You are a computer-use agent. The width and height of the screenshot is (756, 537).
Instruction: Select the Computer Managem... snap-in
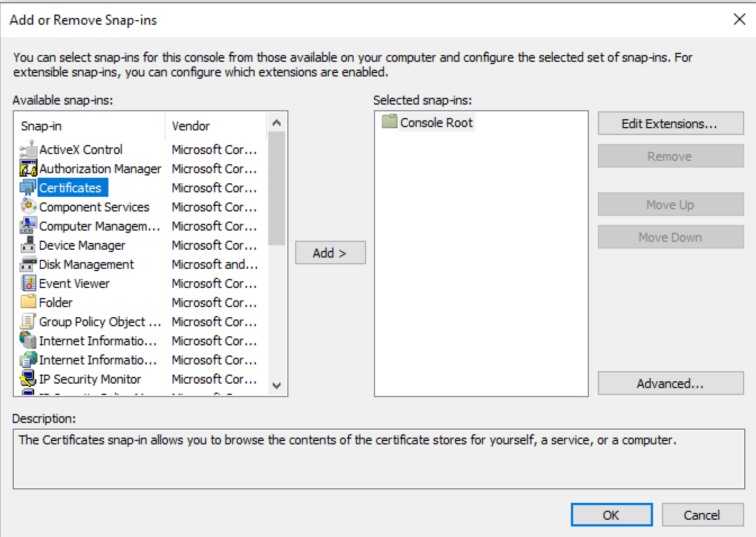click(x=100, y=226)
